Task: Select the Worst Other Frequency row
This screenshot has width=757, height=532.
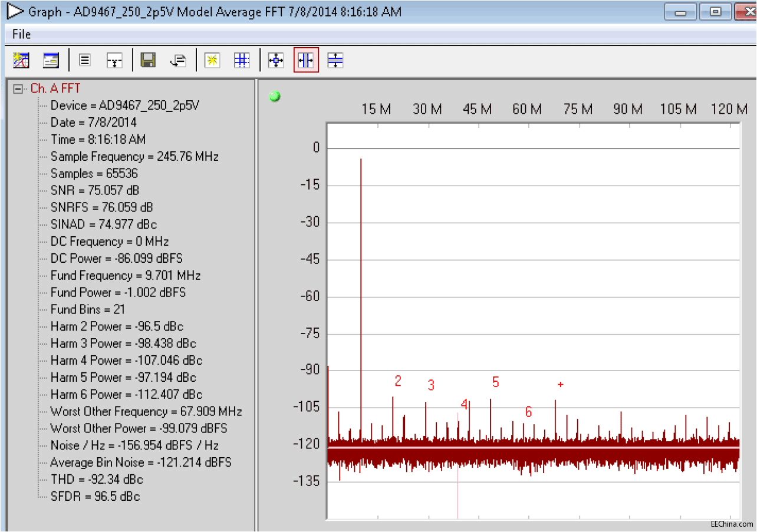Action: (146, 411)
